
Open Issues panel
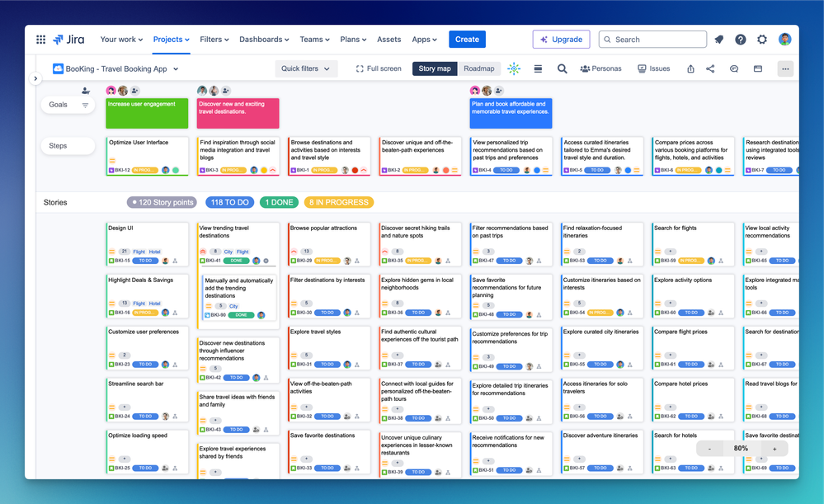click(x=654, y=68)
